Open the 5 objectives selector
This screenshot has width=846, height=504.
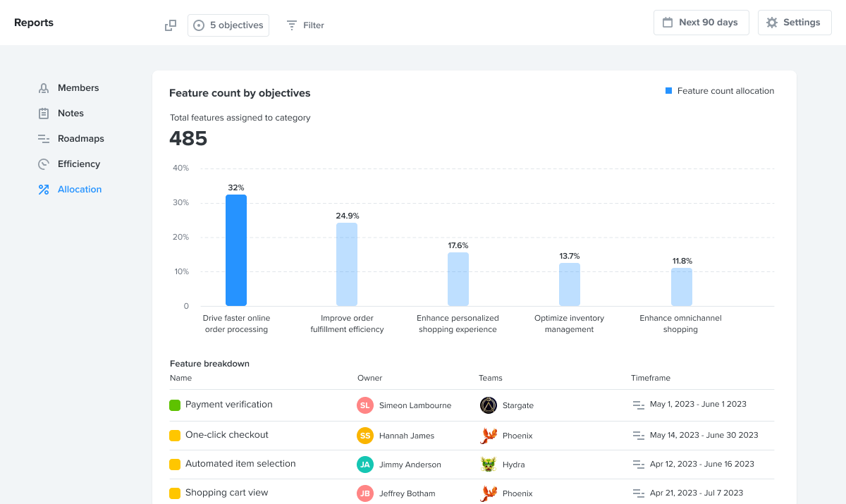pyautogui.click(x=228, y=25)
